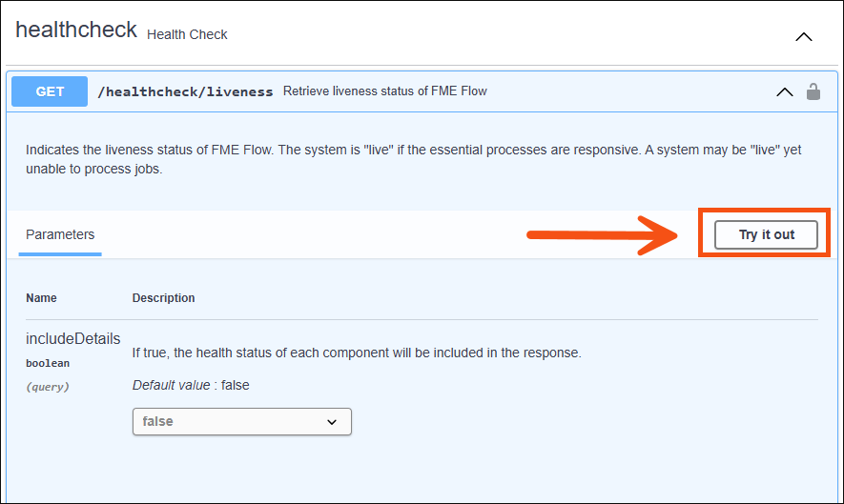Click the healthcheck tag heading
844x504 pixels.
(76, 30)
